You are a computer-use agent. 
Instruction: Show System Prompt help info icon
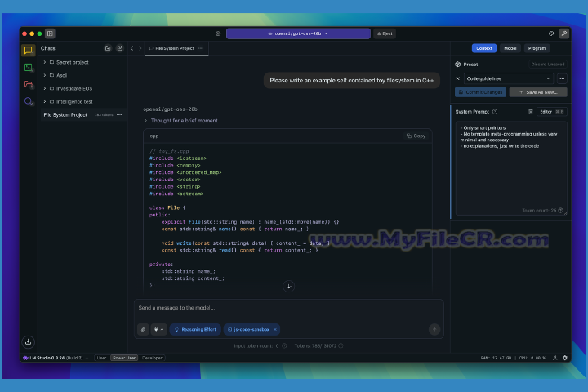(495, 112)
